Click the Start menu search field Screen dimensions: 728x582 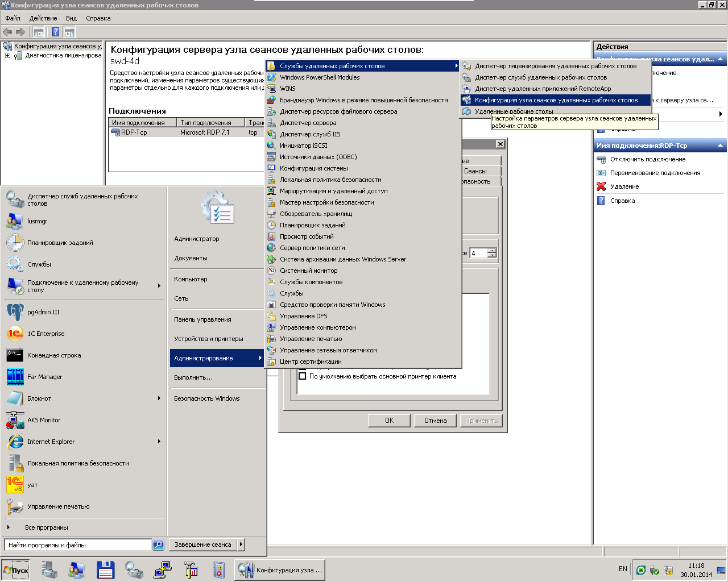coord(78,545)
